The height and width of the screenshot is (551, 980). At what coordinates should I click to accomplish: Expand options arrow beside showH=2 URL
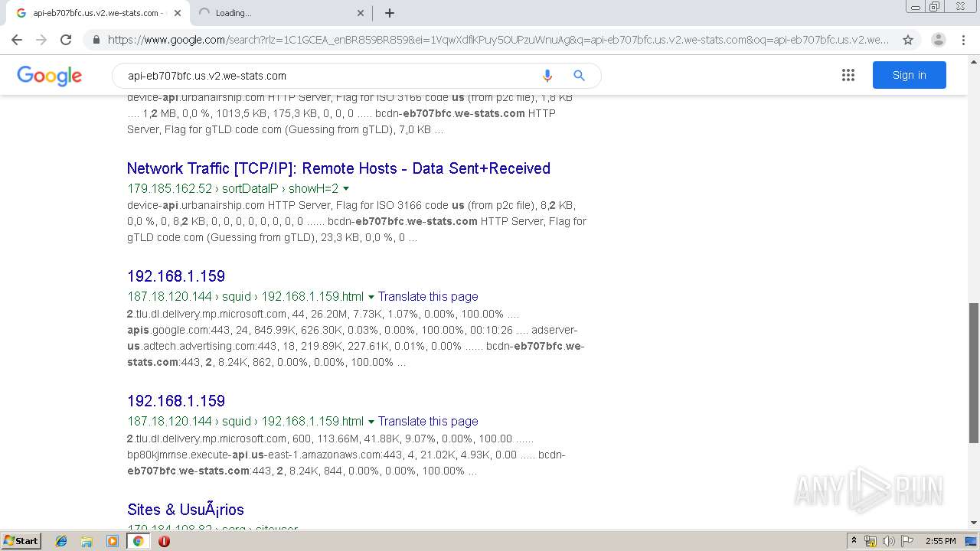click(x=346, y=188)
